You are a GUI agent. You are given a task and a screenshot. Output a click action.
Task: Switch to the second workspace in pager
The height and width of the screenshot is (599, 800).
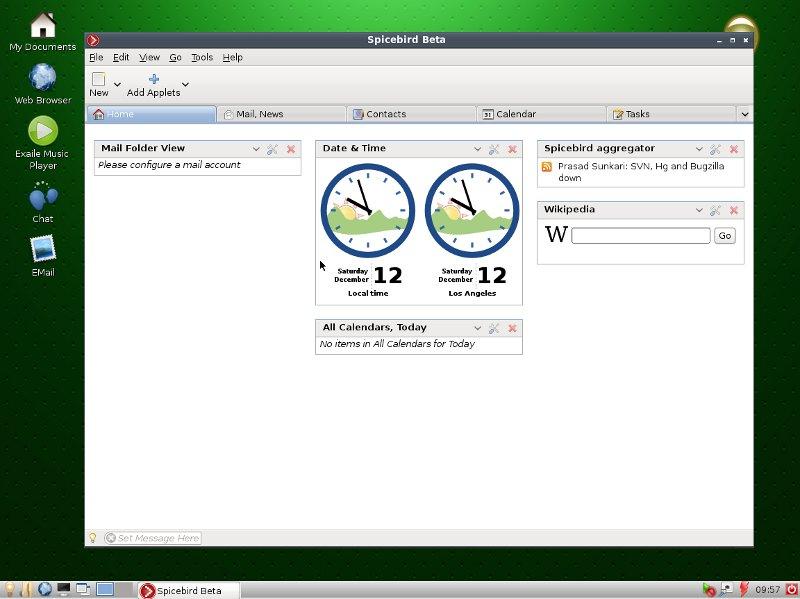pos(124,589)
